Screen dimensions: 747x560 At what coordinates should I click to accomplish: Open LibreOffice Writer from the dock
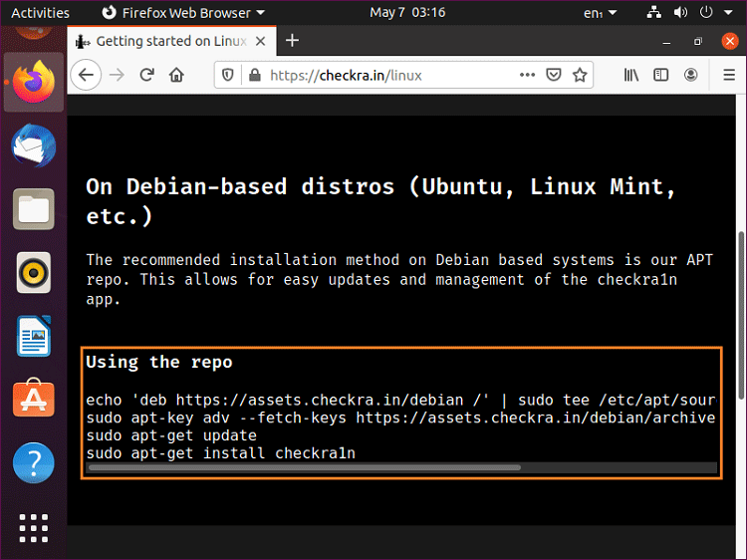(x=33, y=336)
